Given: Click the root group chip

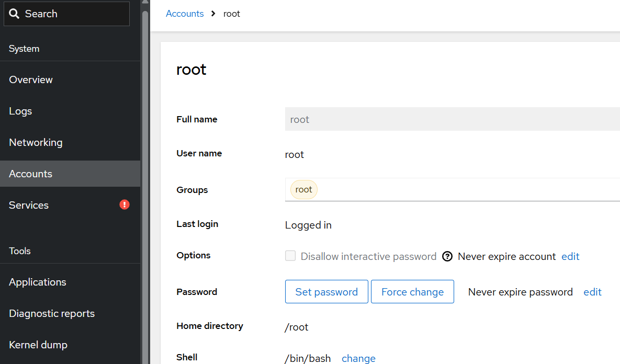Looking at the screenshot, I should coord(303,189).
